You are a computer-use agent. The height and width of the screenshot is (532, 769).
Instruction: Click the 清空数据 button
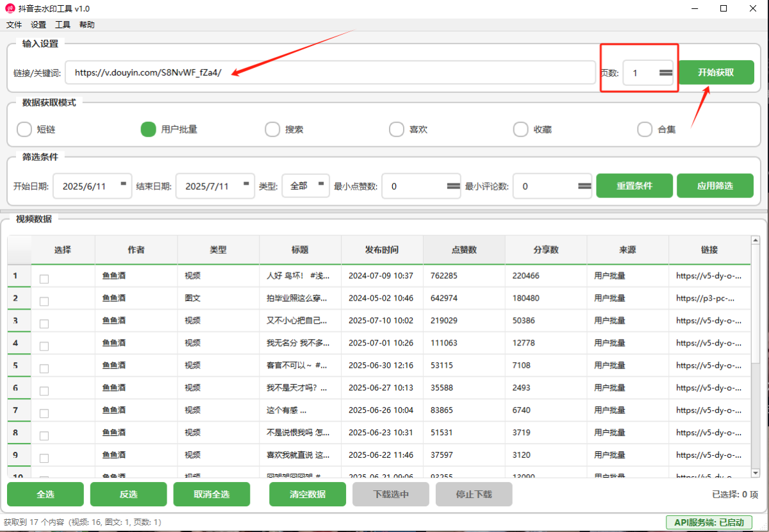[308, 494]
